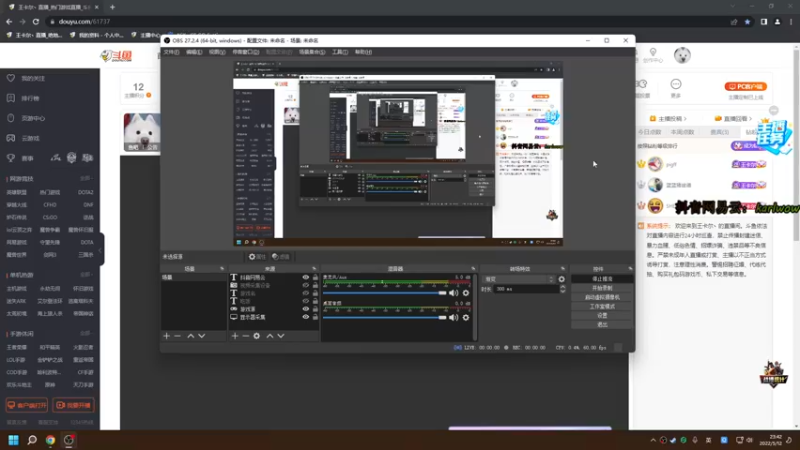Screen dimensions: 800x450
Task: Lock the 游戏源 source
Action: coord(315,309)
